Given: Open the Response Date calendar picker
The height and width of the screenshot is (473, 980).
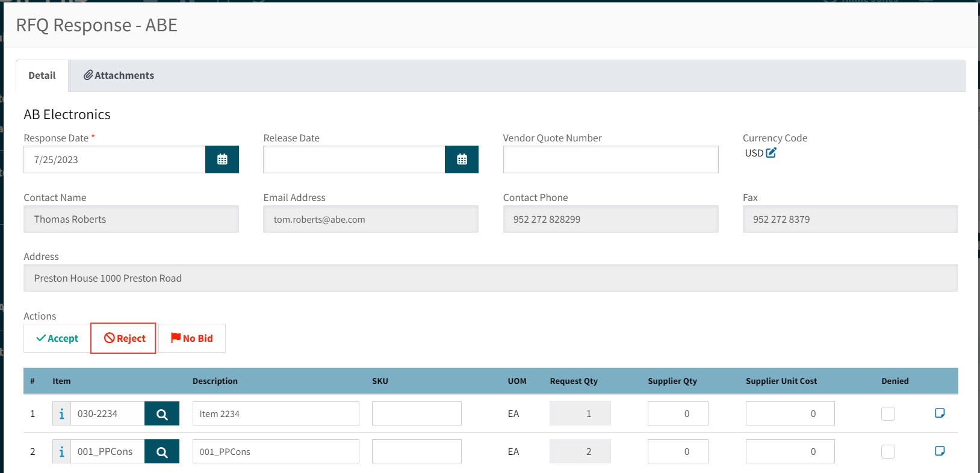Looking at the screenshot, I should (222, 159).
